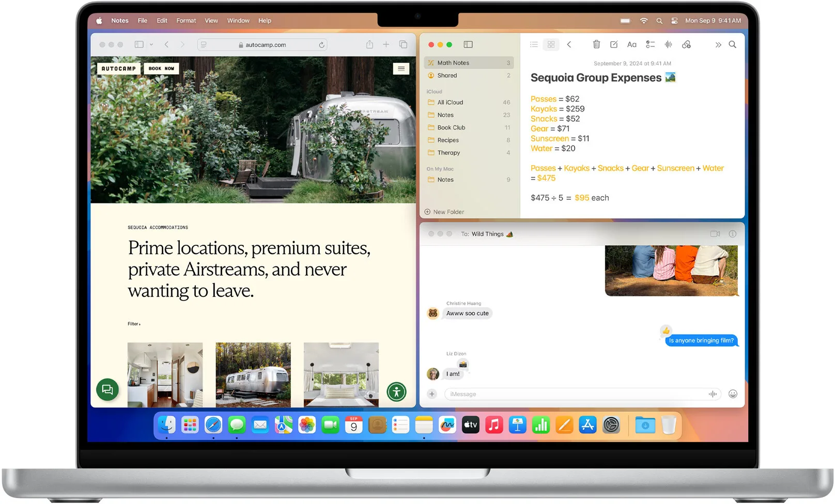Click the AutoCamp logo

[x=119, y=68]
